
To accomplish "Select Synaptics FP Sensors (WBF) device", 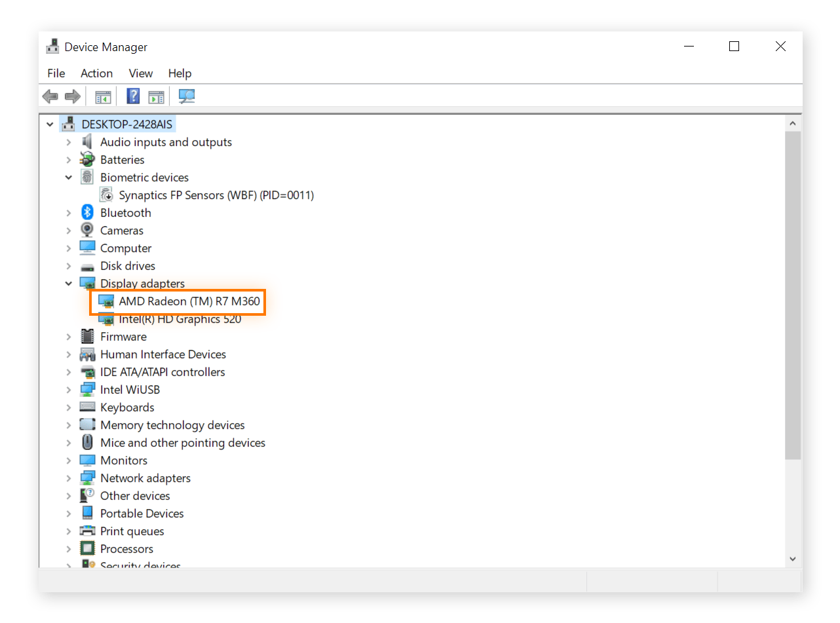I will tap(216, 195).
